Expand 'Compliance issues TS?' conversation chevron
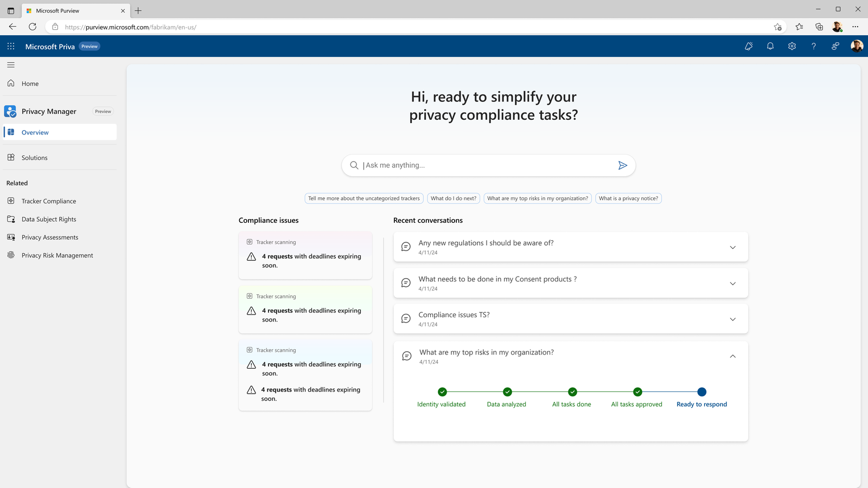This screenshot has height=488, width=868. pos(732,319)
